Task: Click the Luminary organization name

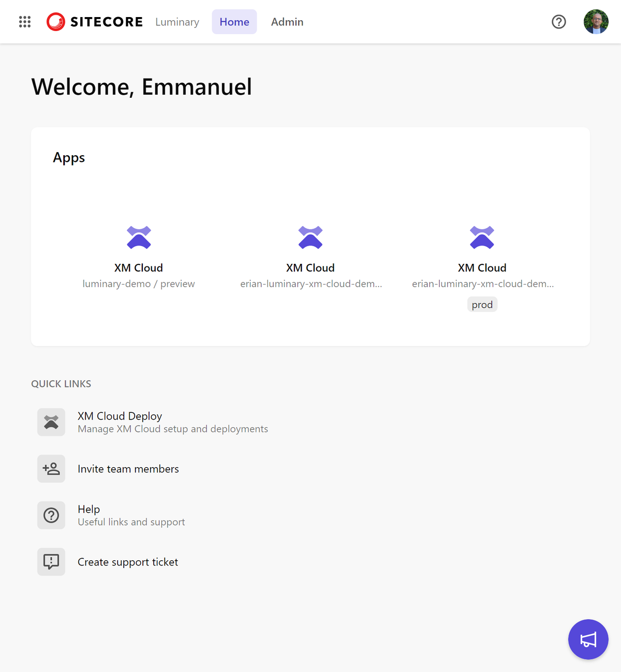Action: click(177, 22)
